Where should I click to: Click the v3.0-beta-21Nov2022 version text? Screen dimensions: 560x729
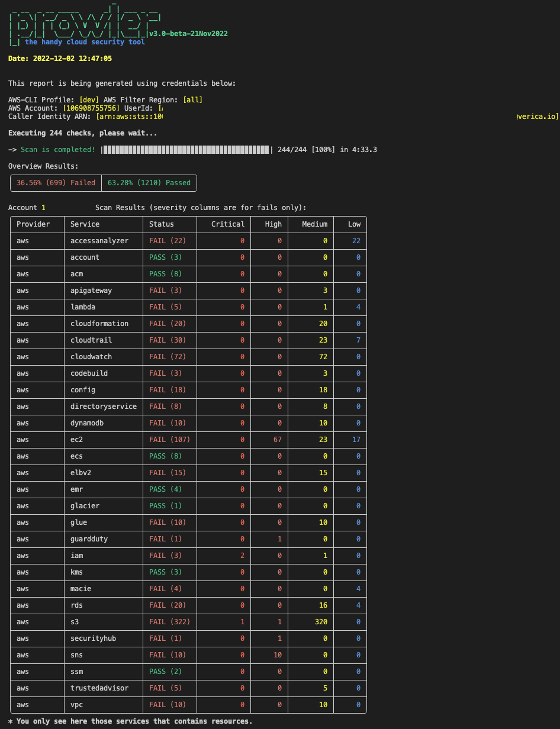pos(188,34)
